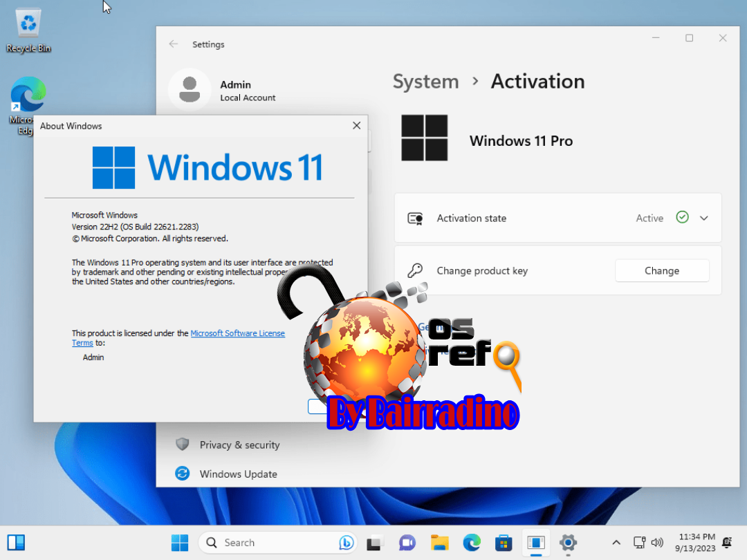Open the notification bell in tray
The width and height of the screenshot is (747, 560).
(727, 543)
